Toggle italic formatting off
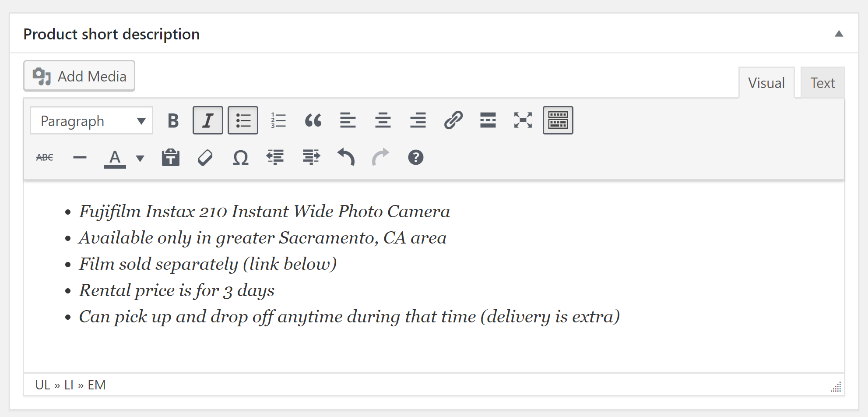Screen dimensions: 868x417 pyautogui.click(x=208, y=120)
